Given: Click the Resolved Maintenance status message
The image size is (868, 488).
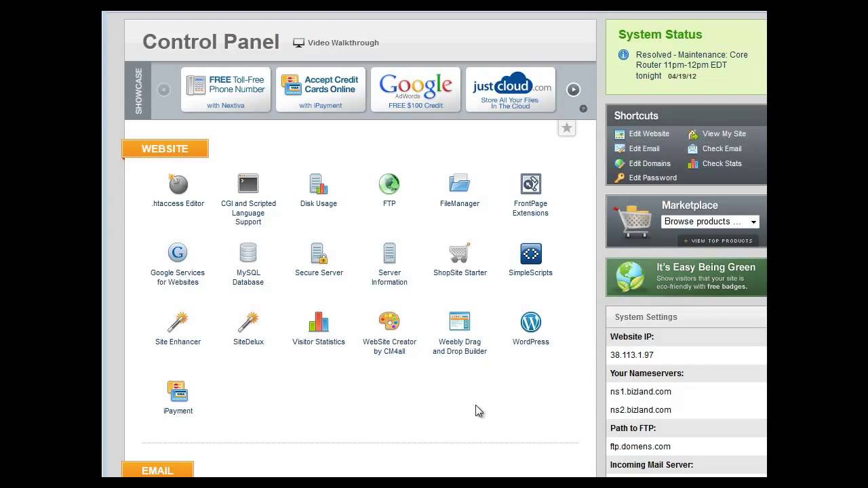Looking at the screenshot, I should 692,65.
